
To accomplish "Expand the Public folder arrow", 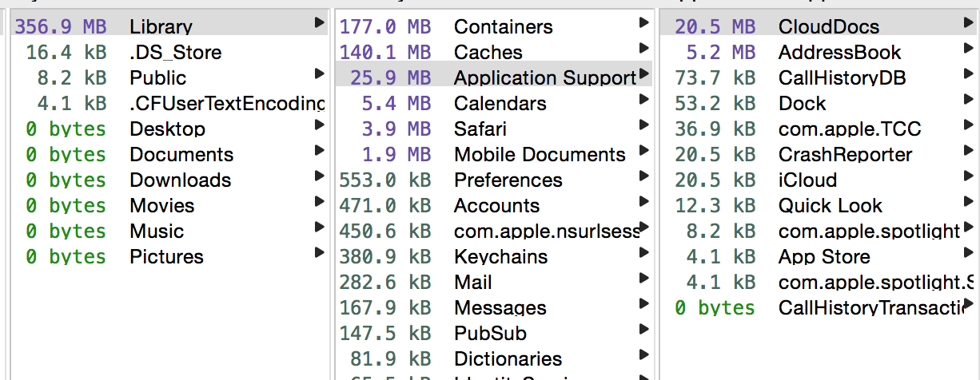I will pyautogui.click(x=320, y=73).
